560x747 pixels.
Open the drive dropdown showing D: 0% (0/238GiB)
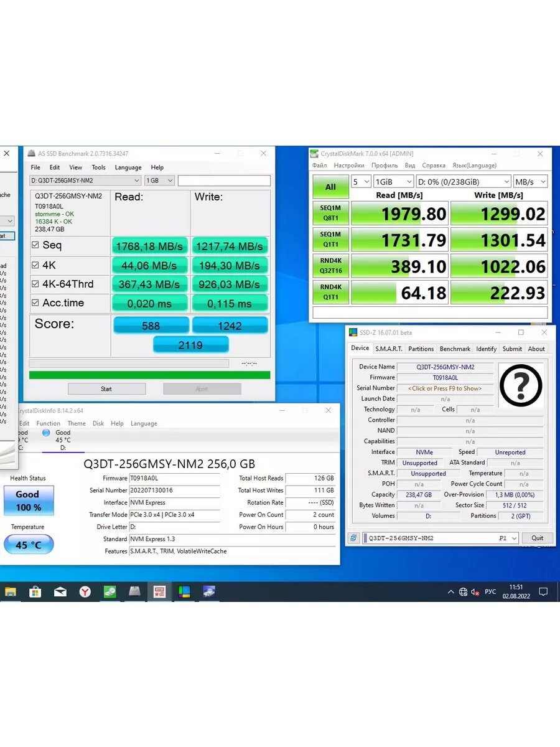pyautogui.click(x=463, y=182)
